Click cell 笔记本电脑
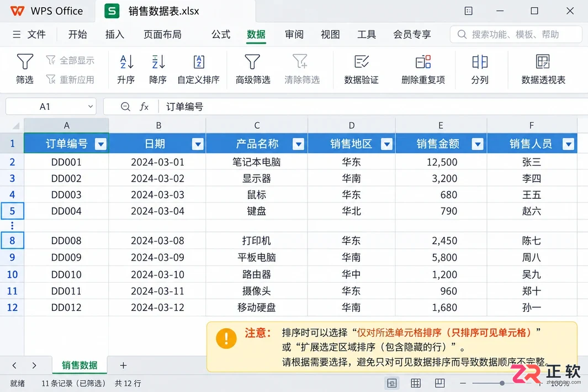The image size is (588, 392). (257, 162)
